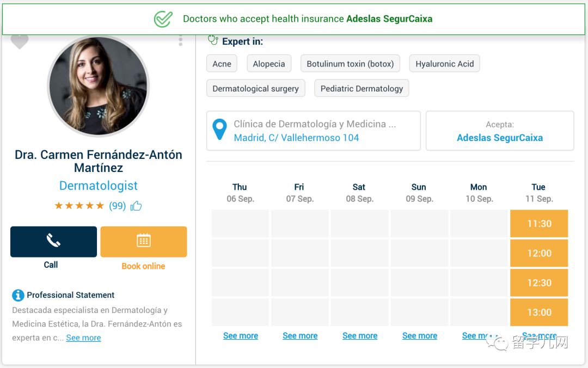Select the Acne specialty tag

coord(222,64)
